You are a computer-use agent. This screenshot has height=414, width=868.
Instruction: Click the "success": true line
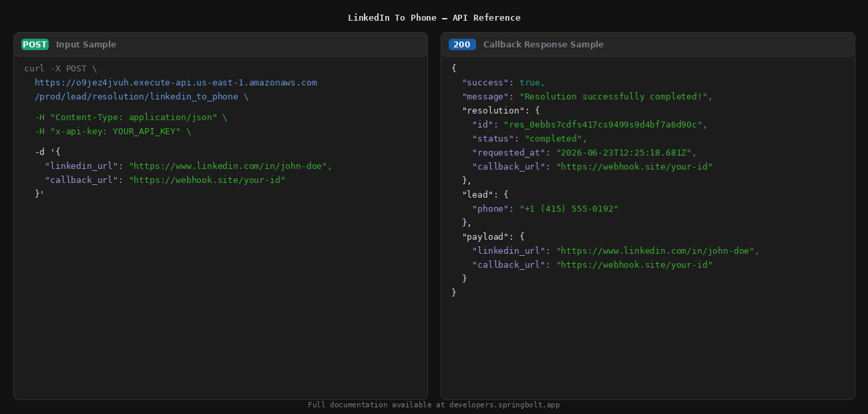[x=503, y=83]
